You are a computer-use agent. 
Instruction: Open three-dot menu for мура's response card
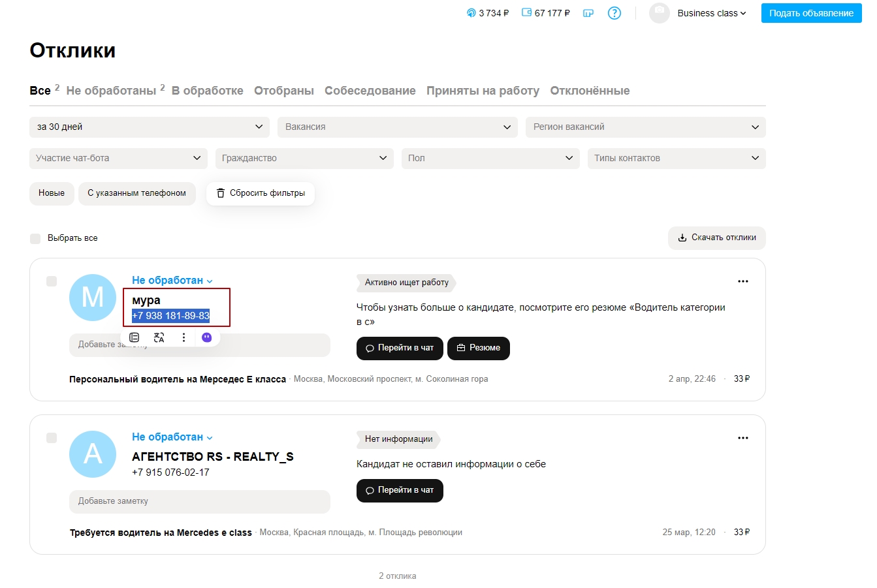[742, 281]
